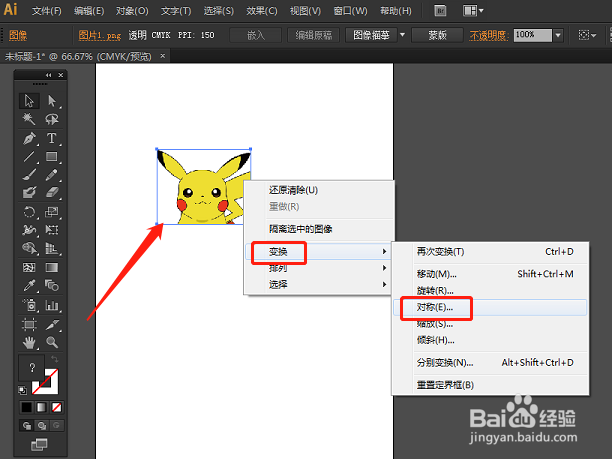Enable Draw Behind mode
The height and width of the screenshot is (459, 612).
tap(41, 425)
